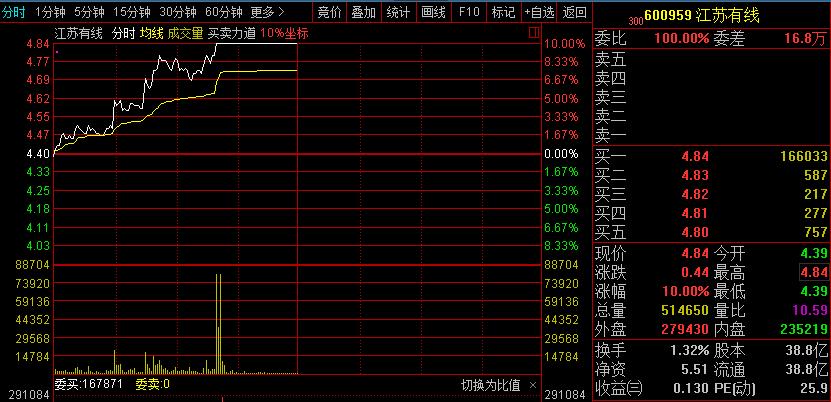Viewport: 831px width, 402px height.
Task: Close the 切换为比值 bar with ×
Action: point(533,385)
